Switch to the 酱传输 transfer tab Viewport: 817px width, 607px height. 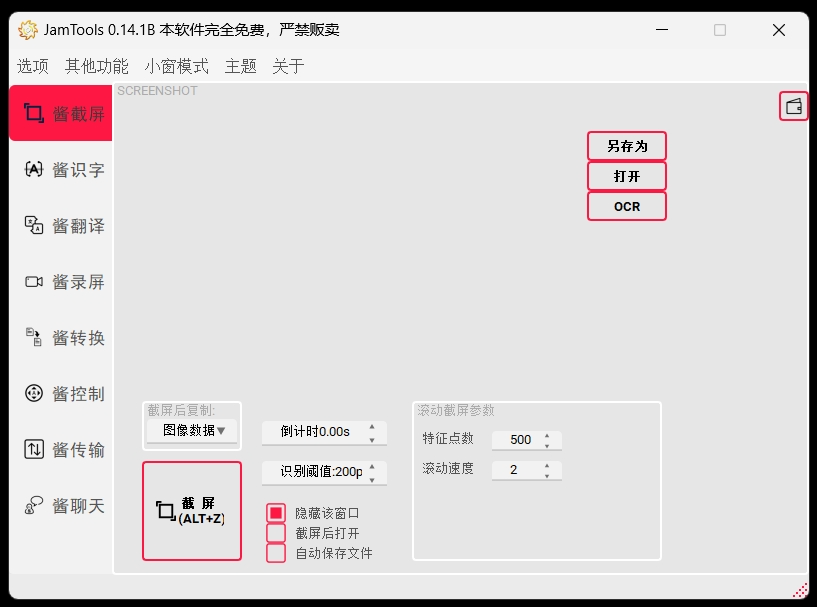(x=61, y=450)
